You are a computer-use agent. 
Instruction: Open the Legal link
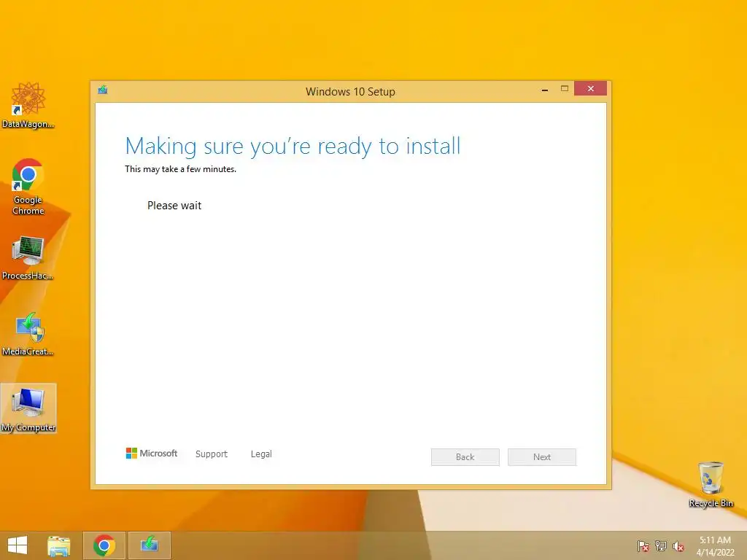pyautogui.click(x=261, y=454)
